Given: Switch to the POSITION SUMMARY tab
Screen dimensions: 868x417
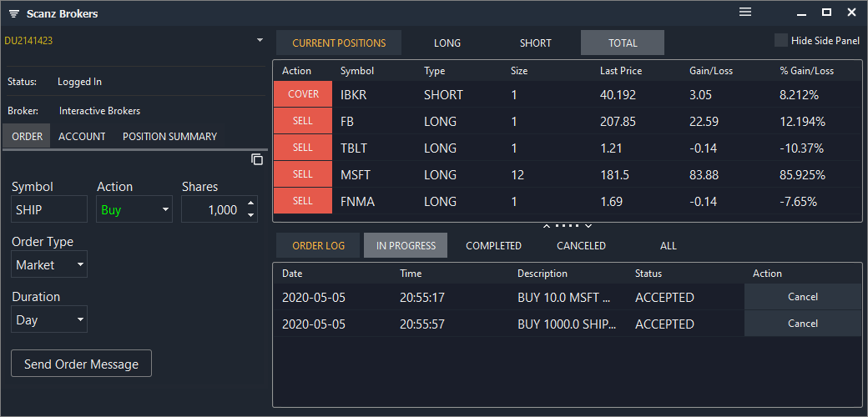Looking at the screenshot, I should point(170,136).
